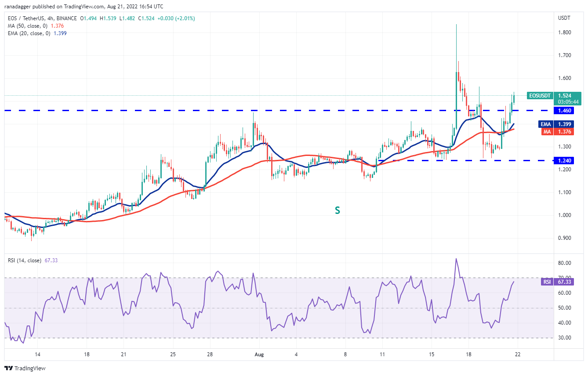The width and height of the screenshot is (588, 376).
Task: Click the USDT currency label above price axis
Action: (x=564, y=18)
